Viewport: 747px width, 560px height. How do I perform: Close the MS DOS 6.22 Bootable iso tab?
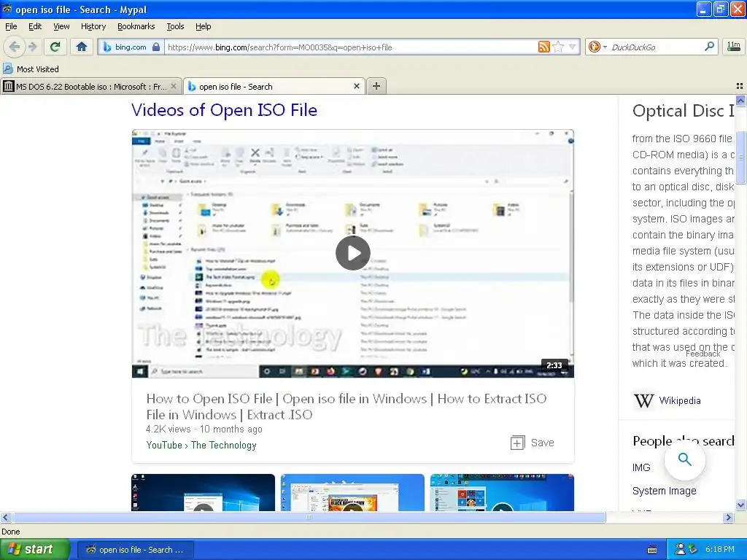click(174, 86)
